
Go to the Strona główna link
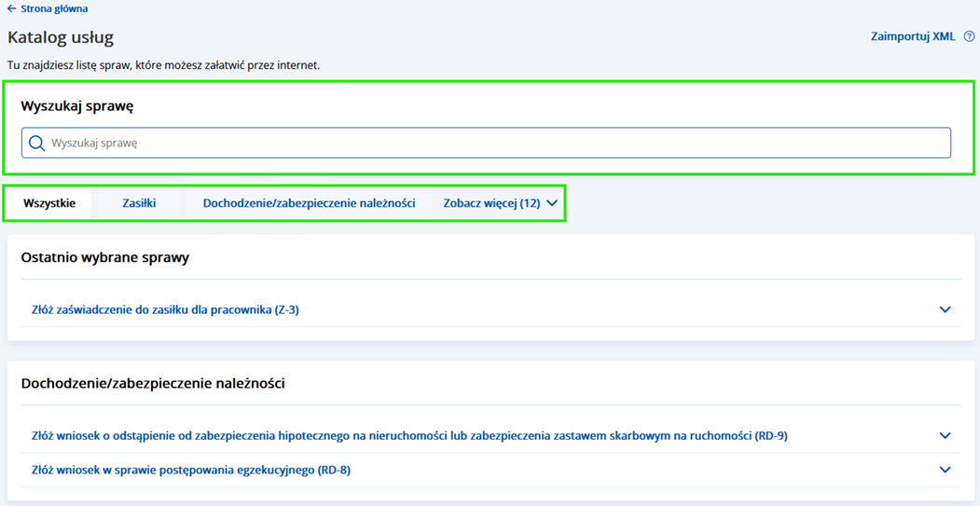pyautogui.click(x=54, y=9)
